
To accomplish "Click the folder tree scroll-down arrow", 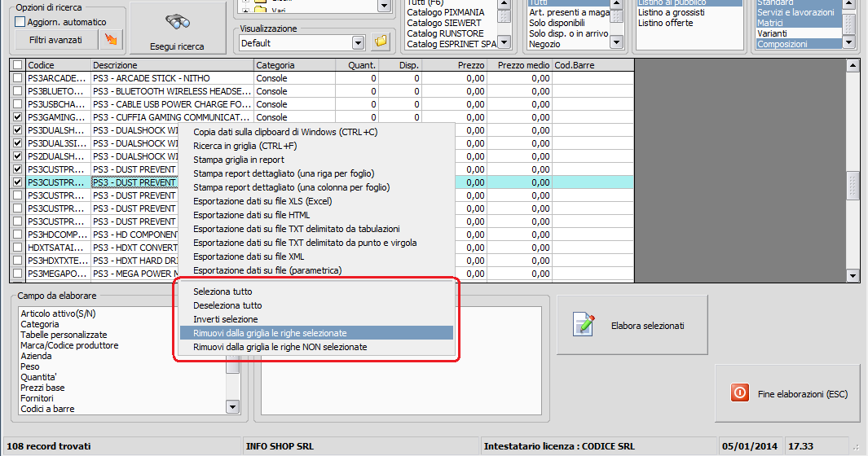I will click(384, 6).
